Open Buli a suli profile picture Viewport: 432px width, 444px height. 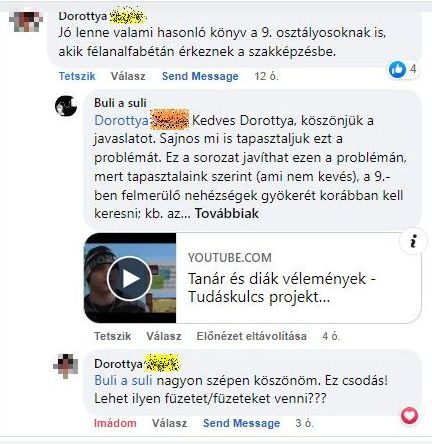coord(66,106)
